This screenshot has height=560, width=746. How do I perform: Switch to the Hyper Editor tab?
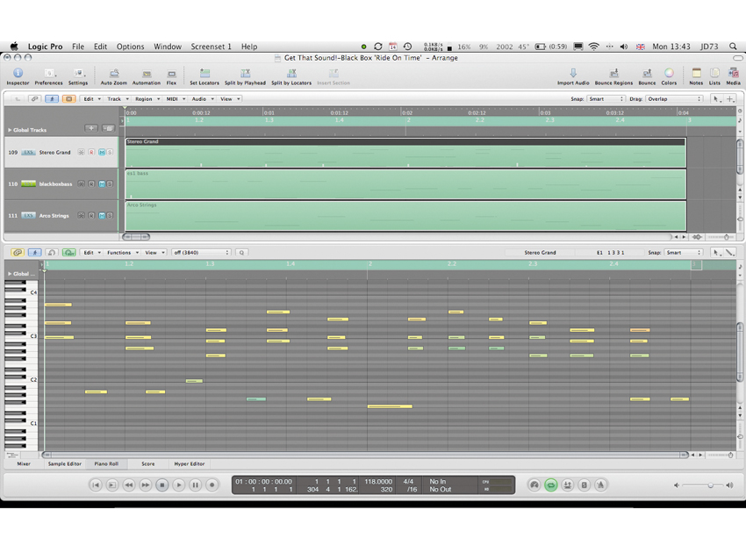189,464
